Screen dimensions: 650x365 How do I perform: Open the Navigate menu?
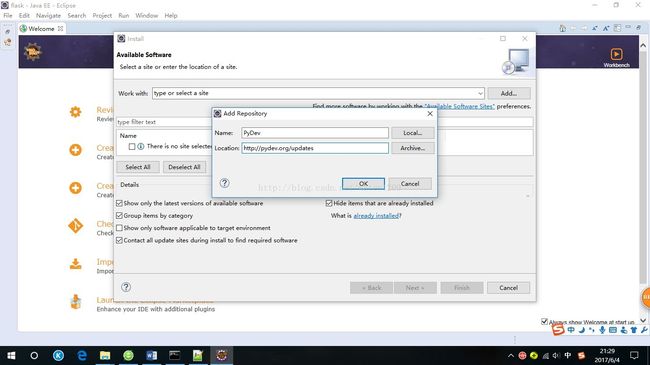click(x=48, y=15)
